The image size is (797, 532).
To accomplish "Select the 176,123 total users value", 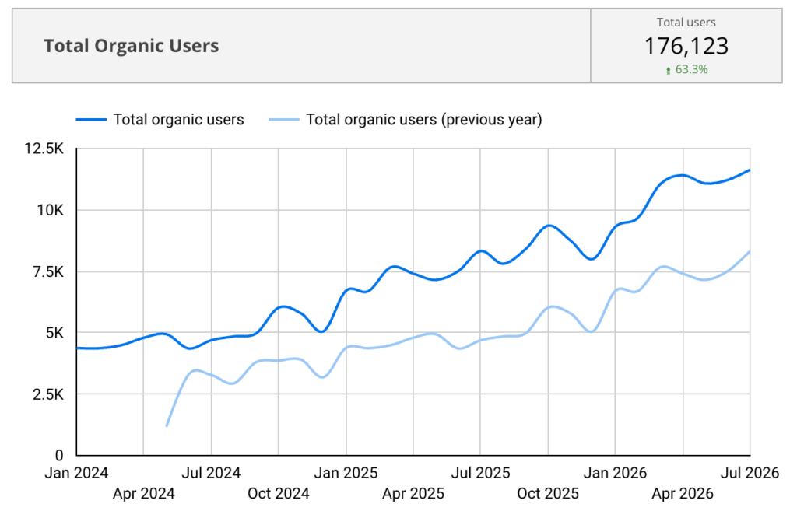I will tap(686, 46).
